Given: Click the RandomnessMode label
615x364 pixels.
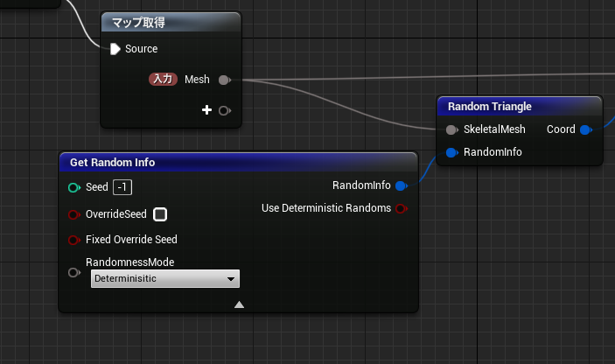Looking at the screenshot, I should [129, 262].
